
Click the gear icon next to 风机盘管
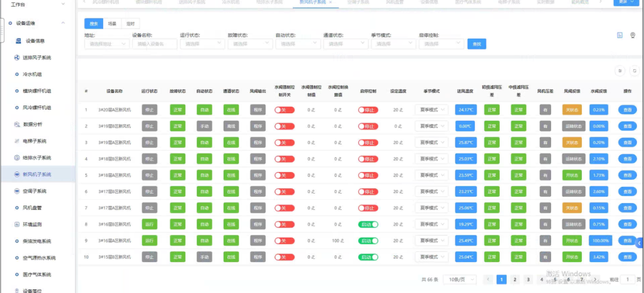pyautogui.click(x=17, y=208)
